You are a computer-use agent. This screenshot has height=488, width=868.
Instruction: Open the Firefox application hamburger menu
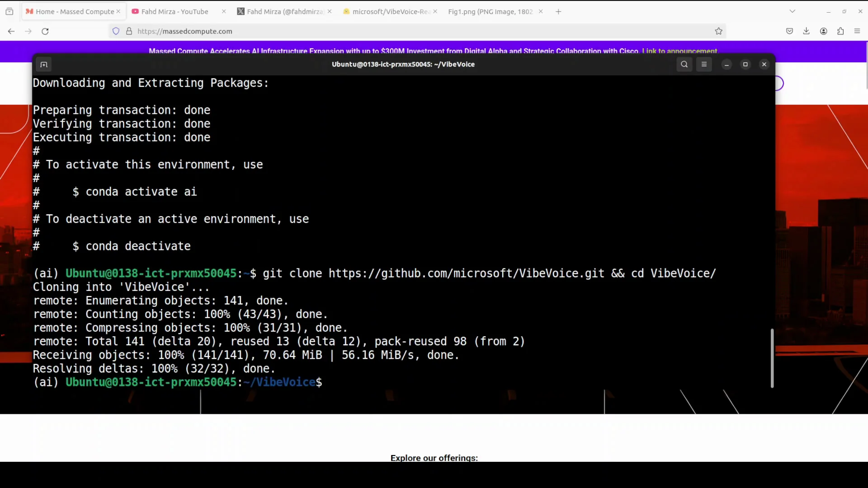pos(857,31)
